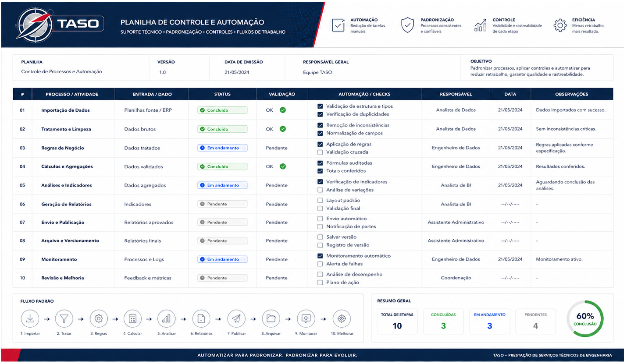Toggle the Normalização de campos checkbox
Viewport: 627px width, 364px height.
point(320,133)
